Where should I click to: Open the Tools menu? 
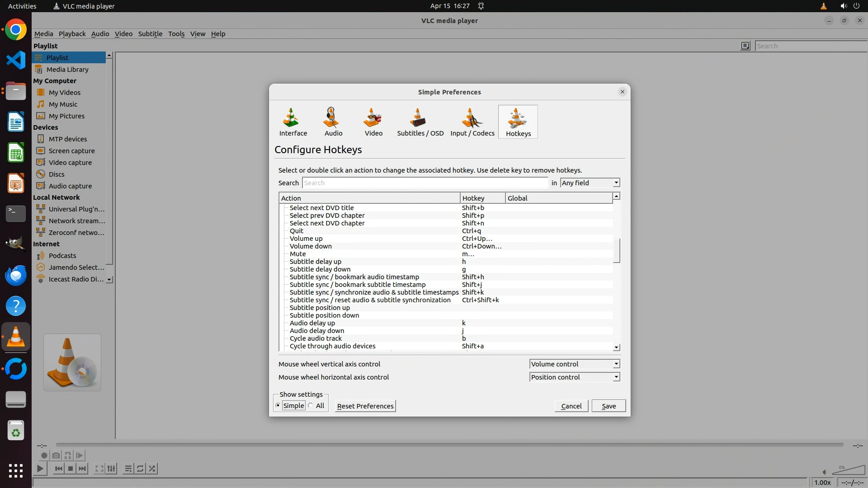[x=176, y=34]
